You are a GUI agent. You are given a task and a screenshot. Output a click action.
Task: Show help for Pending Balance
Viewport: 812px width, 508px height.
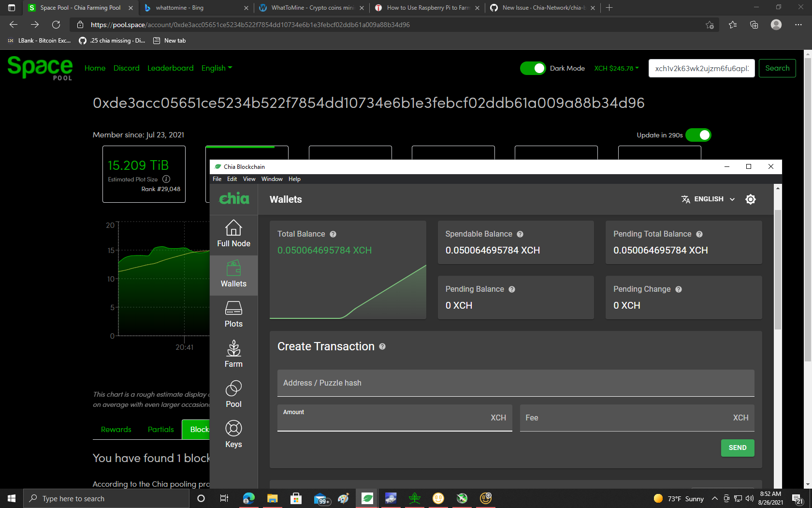(x=512, y=289)
